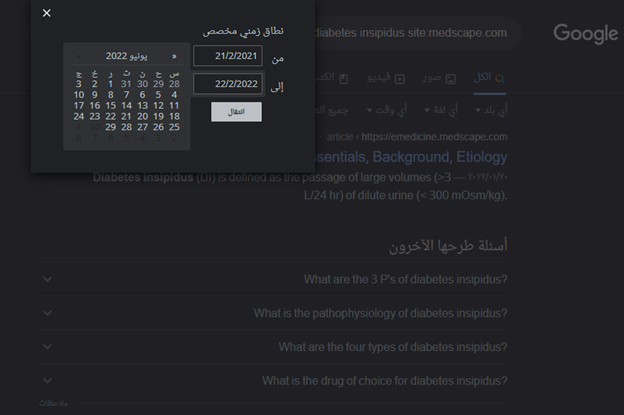This screenshot has width=624, height=415.
Task: Open the 'أي بلد' country filter dropdown
Action: coord(490,109)
